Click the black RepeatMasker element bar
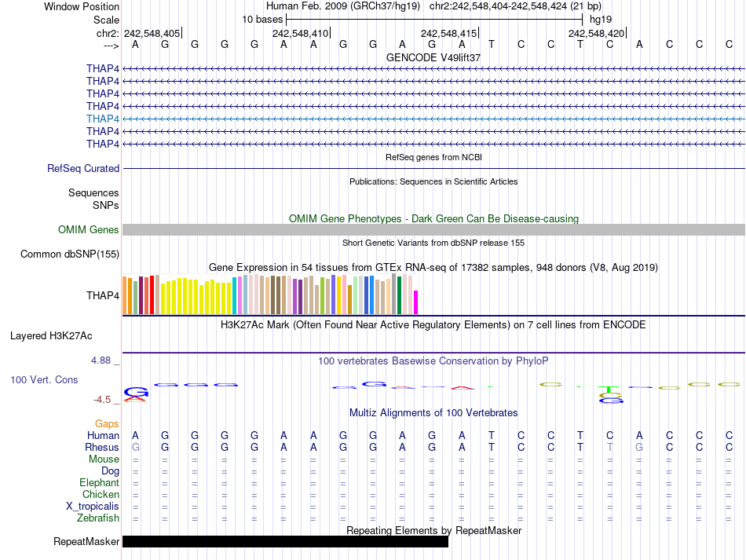Image resolution: width=746 pixels, height=560 pixels. tap(285, 542)
